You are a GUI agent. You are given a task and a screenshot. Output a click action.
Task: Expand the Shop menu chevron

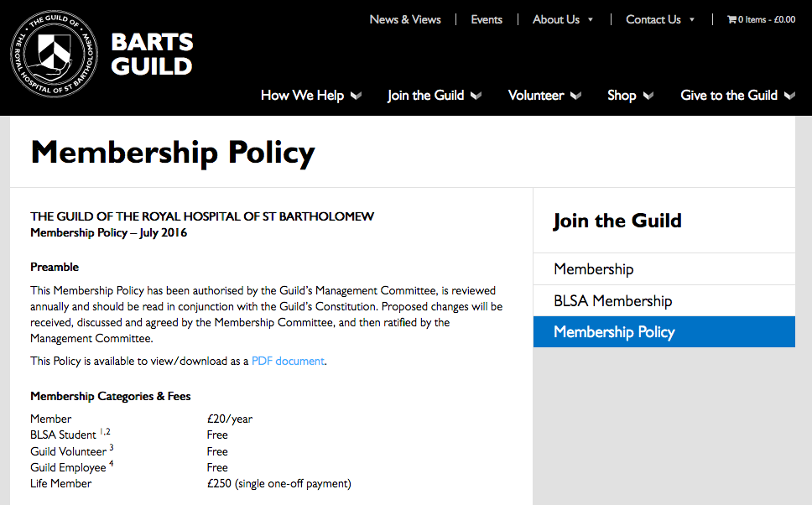click(648, 96)
